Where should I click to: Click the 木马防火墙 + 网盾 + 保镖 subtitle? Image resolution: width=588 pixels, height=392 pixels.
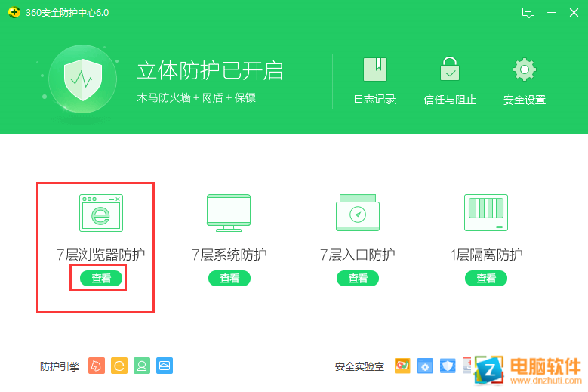tap(196, 98)
